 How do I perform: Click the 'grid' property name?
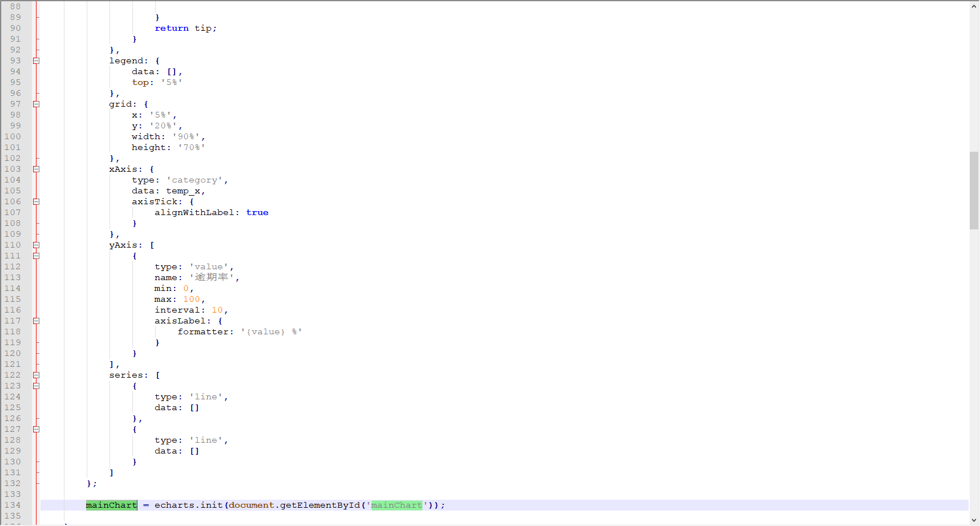pyautogui.click(x=120, y=104)
